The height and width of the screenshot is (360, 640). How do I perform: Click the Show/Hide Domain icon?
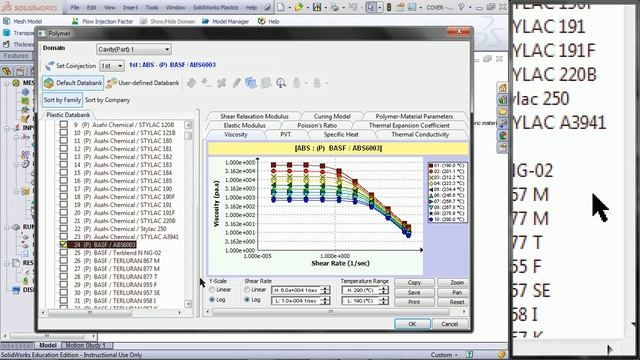pos(143,21)
